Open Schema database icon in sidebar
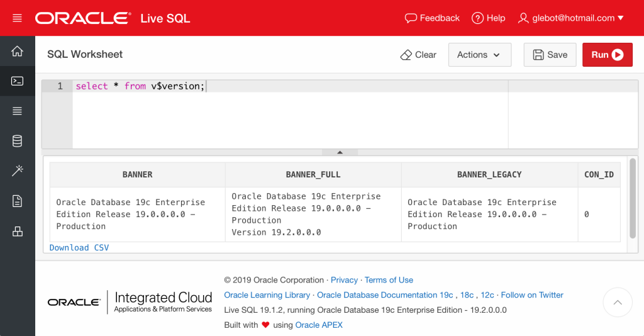Image resolution: width=644 pixels, height=336 pixels. tap(17, 141)
